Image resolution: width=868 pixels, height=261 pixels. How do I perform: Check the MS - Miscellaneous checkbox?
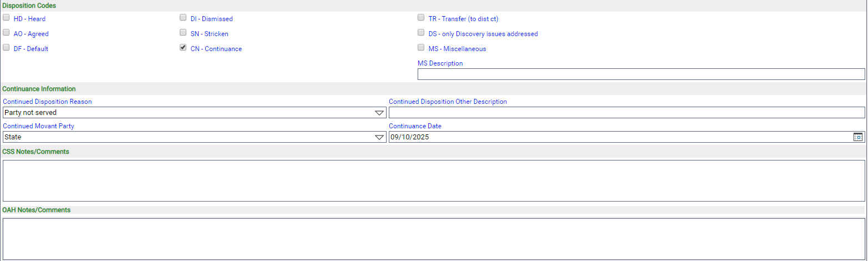pyautogui.click(x=421, y=48)
